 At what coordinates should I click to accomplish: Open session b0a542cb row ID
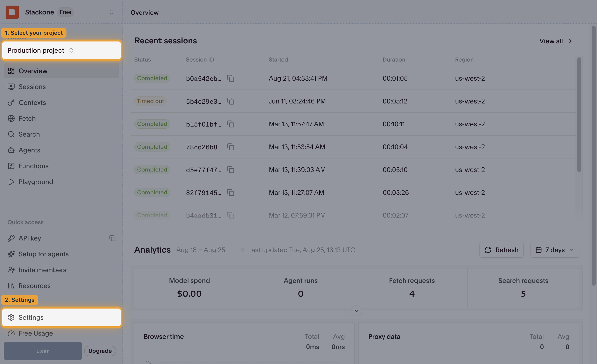pyautogui.click(x=204, y=79)
